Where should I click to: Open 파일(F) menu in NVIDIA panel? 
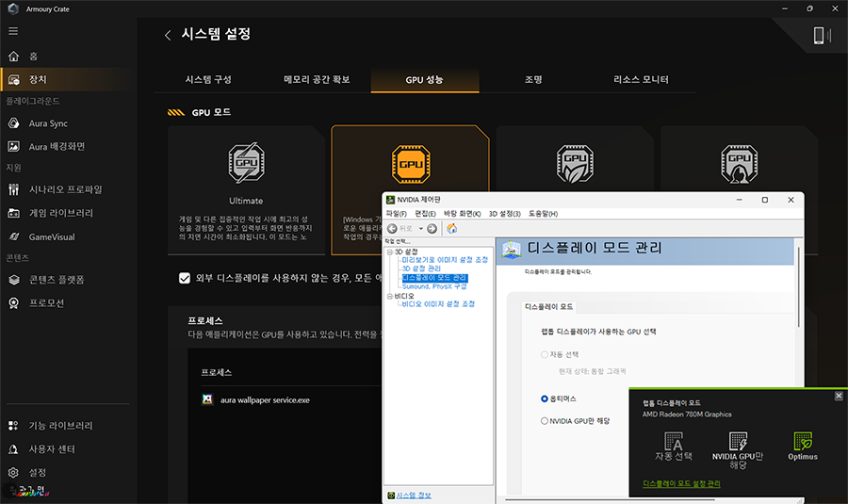[x=397, y=214]
